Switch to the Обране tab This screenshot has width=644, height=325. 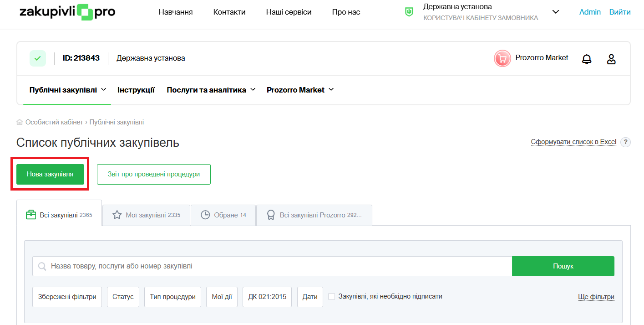click(223, 215)
